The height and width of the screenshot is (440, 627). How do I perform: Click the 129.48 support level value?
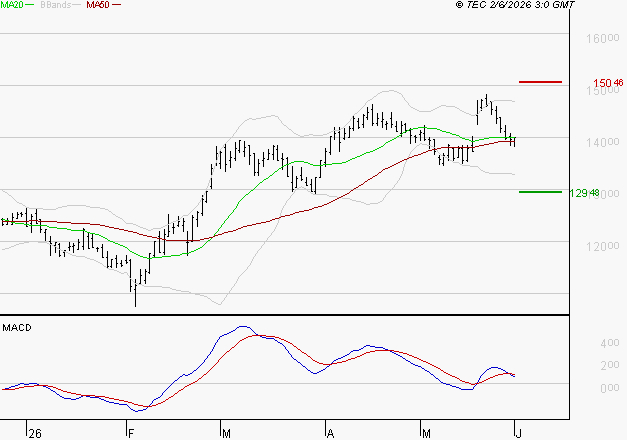pos(584,194)
